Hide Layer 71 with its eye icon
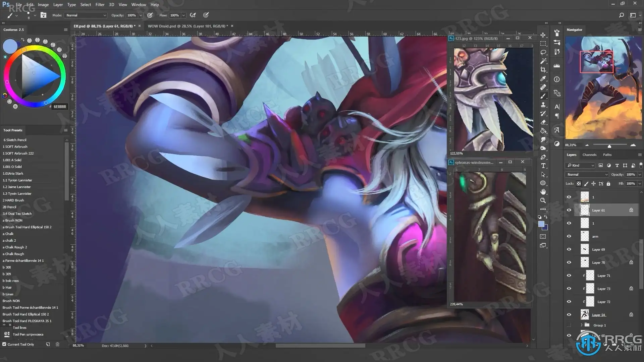 (569, 276)
